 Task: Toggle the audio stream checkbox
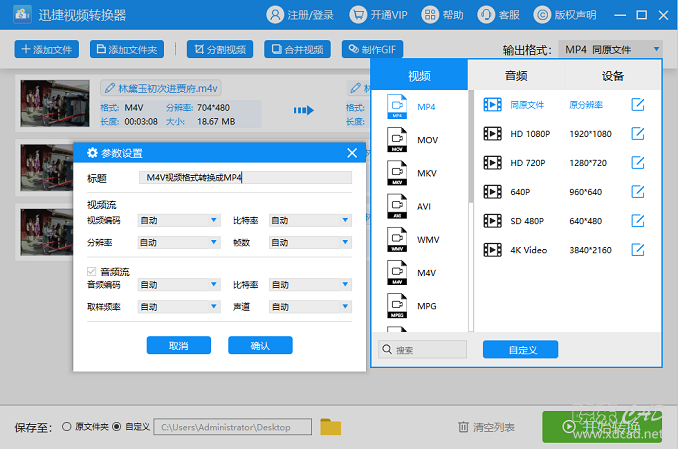coord(91,272)
